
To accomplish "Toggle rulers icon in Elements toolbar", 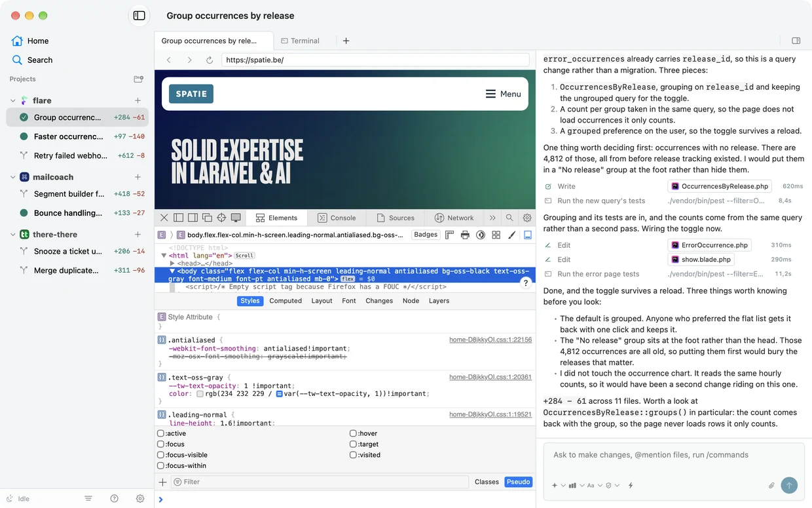I will (450, 235).
